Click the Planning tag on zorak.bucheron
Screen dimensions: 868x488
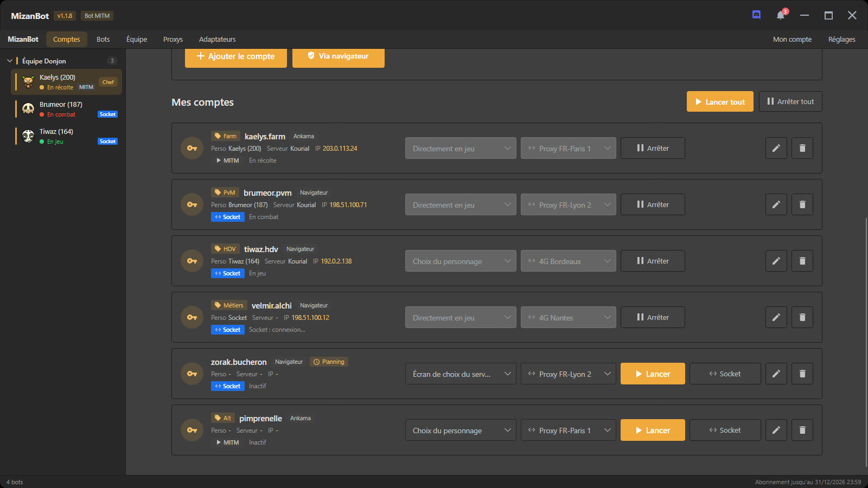329,362
